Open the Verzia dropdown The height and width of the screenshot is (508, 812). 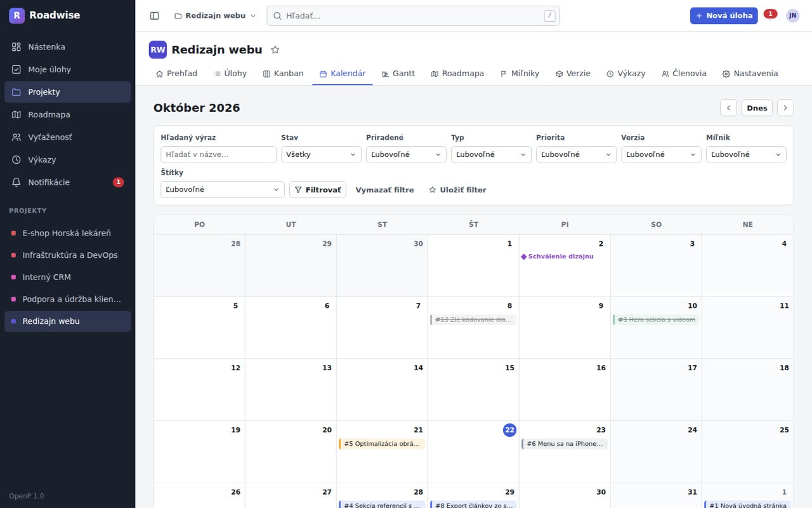point(661,154)
